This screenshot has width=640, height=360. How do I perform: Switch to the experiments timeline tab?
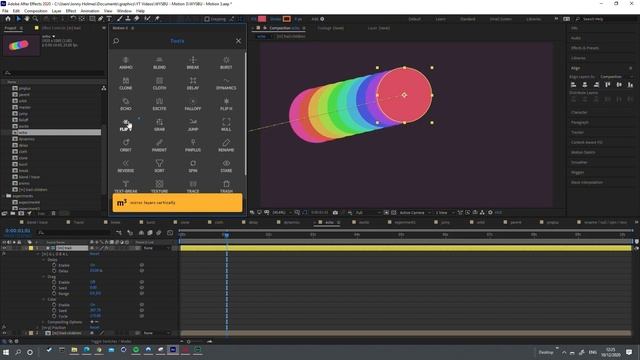point(405,222)
